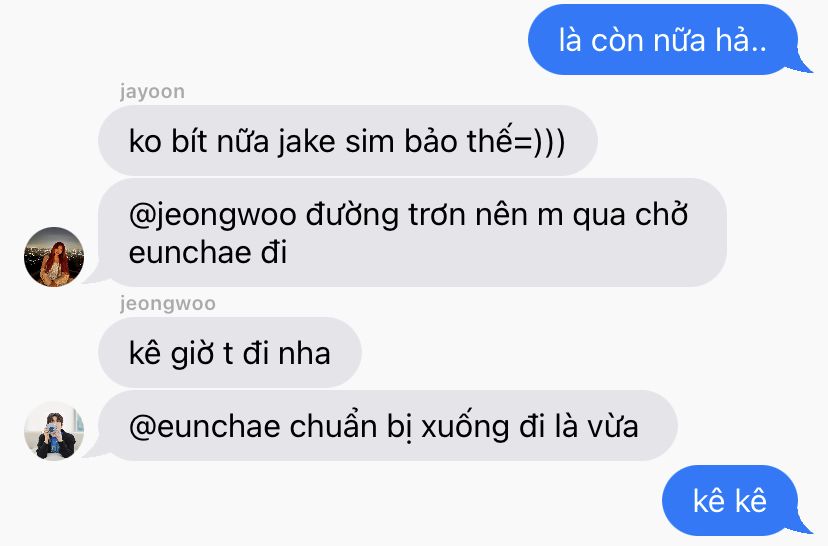Viewport: 828px width, 546px height.
Task: Click the words 'eunchae đi' on second line
Action: pos(208,252)
